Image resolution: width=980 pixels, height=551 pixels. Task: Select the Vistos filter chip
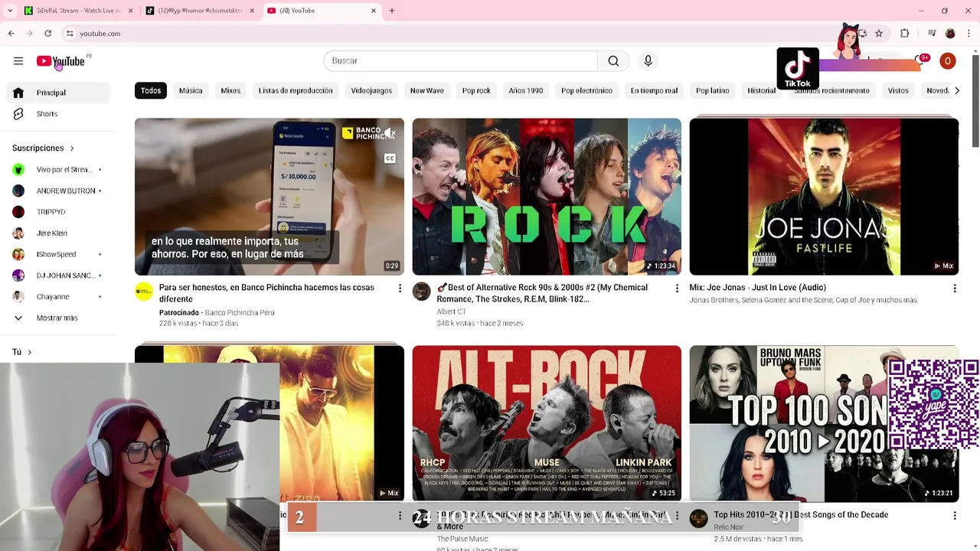(x=898, y=90)
